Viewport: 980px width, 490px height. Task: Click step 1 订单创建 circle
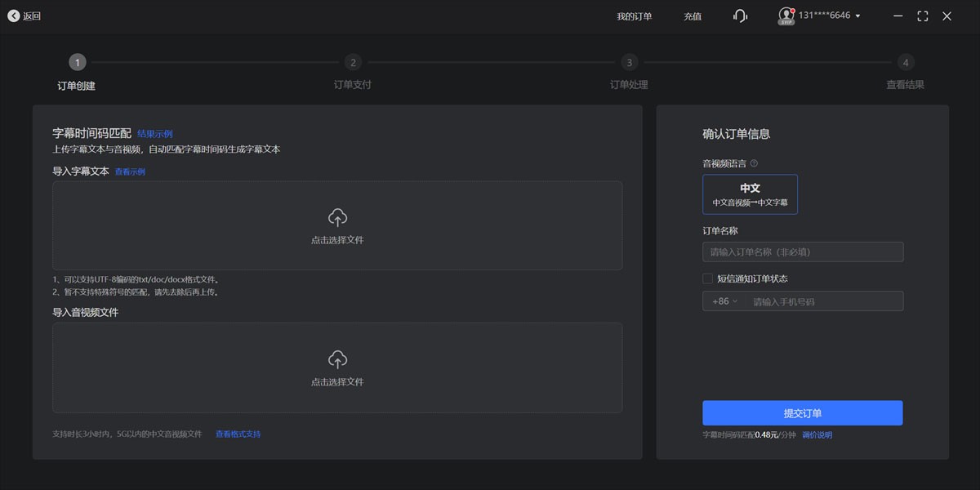tap(77, 62)
